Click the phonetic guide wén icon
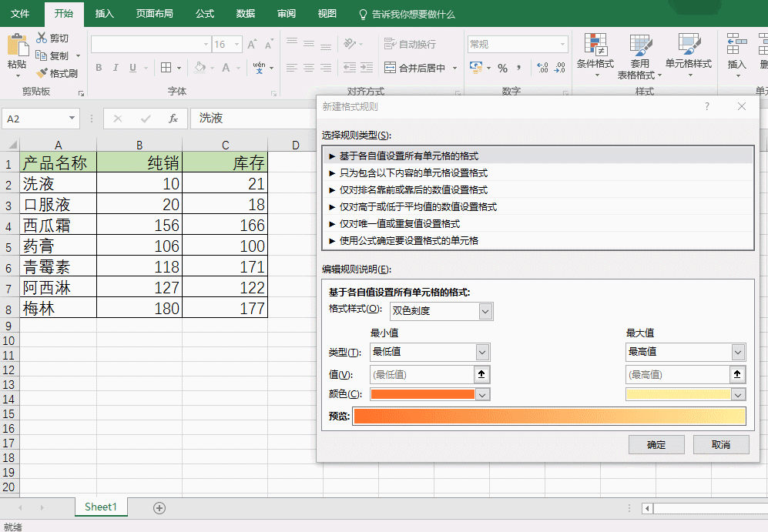Screen dimensions: 768x532 [x=259, y=68]
